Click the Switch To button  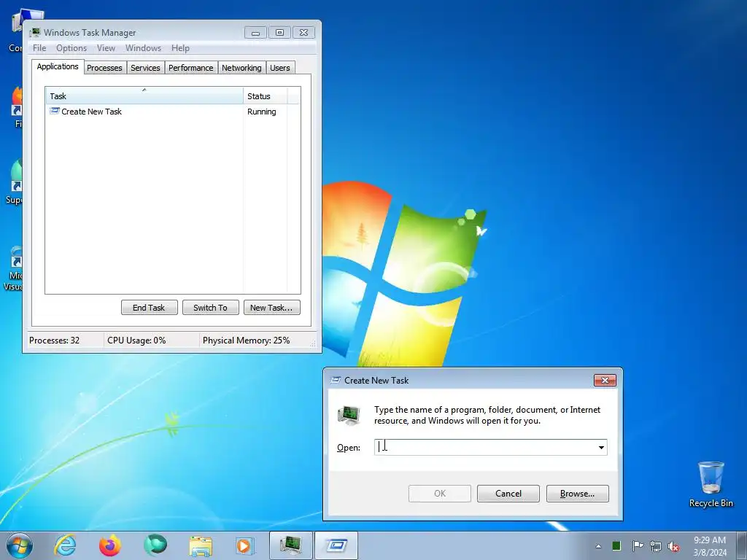pos(211,308)
